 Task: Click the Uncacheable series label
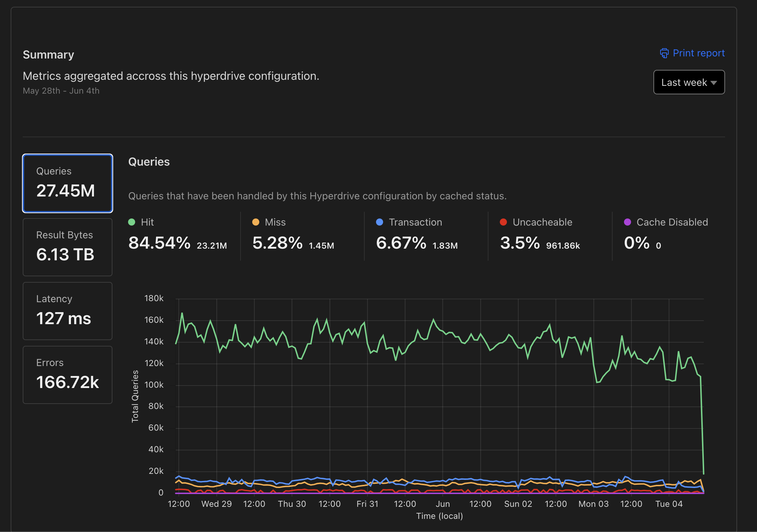(542, 222)
